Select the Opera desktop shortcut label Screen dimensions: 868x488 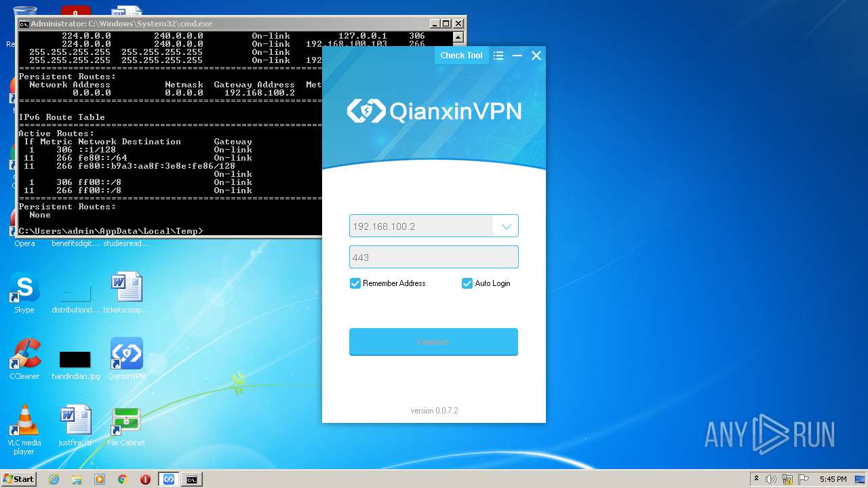tap(24, 243)
